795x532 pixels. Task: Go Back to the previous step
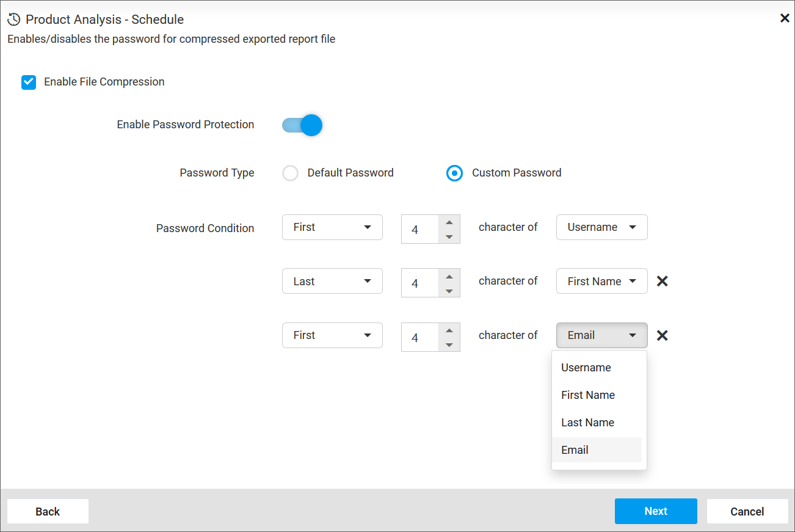48,511
